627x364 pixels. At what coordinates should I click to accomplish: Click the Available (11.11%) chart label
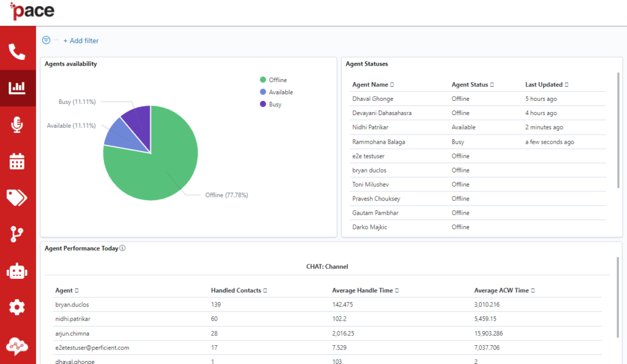[71, 125]
